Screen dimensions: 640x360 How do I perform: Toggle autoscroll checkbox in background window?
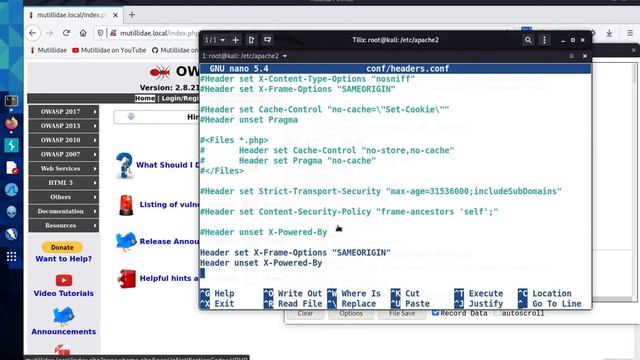click(496, 313)
